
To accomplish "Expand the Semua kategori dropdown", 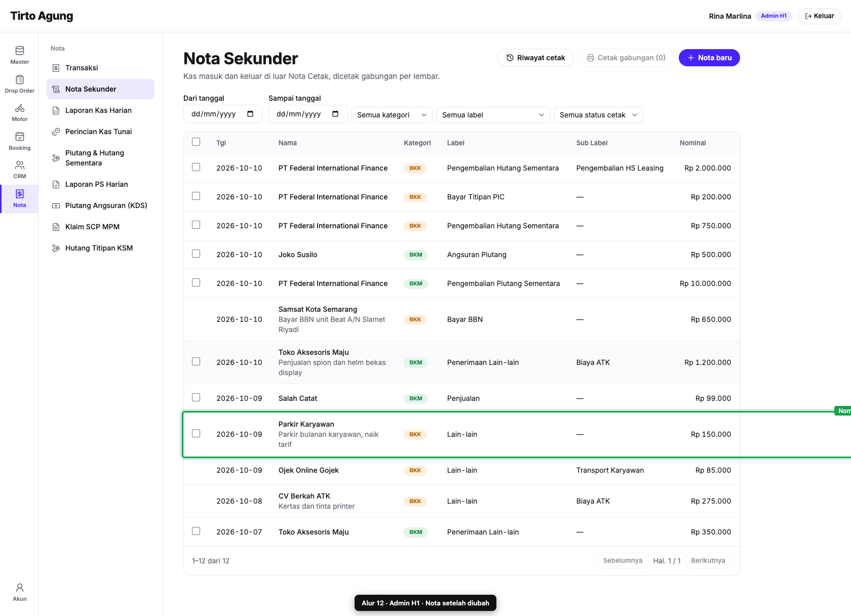I will point(392,115).
